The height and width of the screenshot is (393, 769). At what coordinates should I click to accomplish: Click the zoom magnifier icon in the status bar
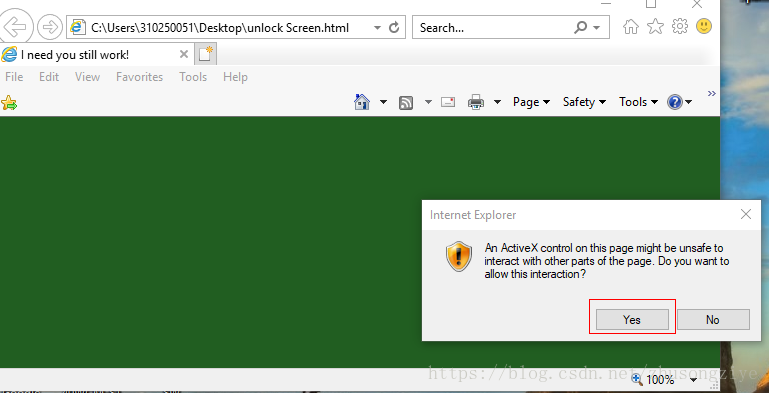(637, 378)
